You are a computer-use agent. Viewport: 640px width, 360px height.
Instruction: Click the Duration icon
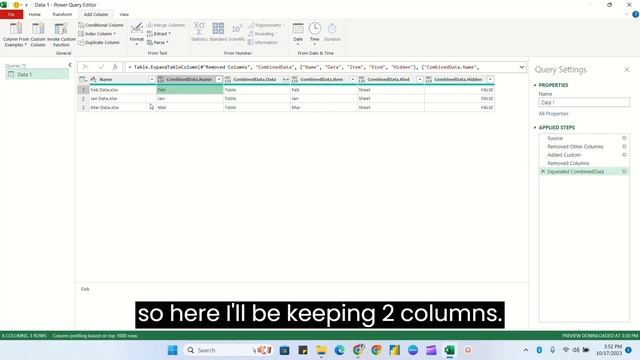[332, 29]
